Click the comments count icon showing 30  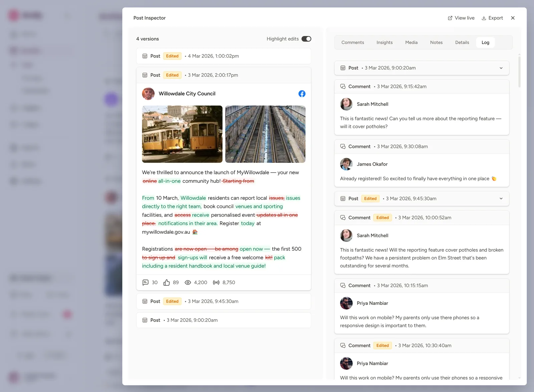pos(146,282)
